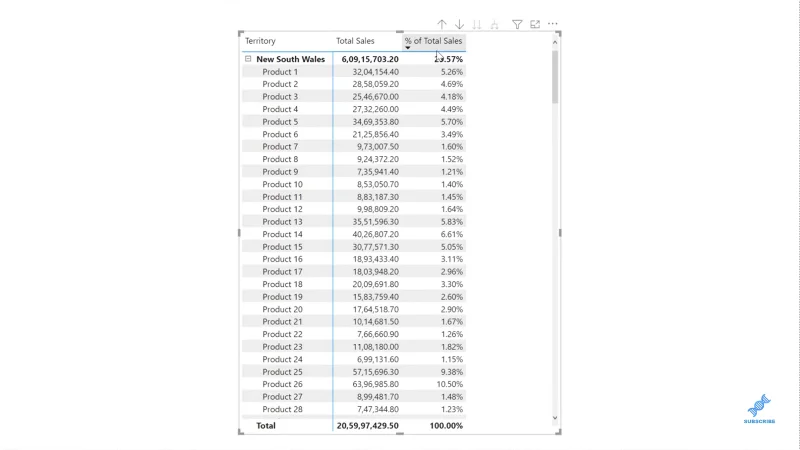Click the 100.00% total percentage
The image size is (800, 450).
(446, 426)
